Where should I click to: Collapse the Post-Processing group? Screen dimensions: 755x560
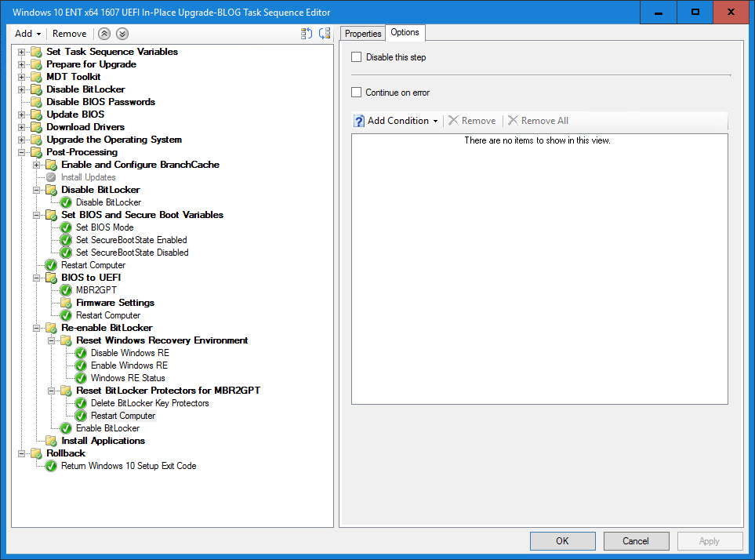coord(21,152)
